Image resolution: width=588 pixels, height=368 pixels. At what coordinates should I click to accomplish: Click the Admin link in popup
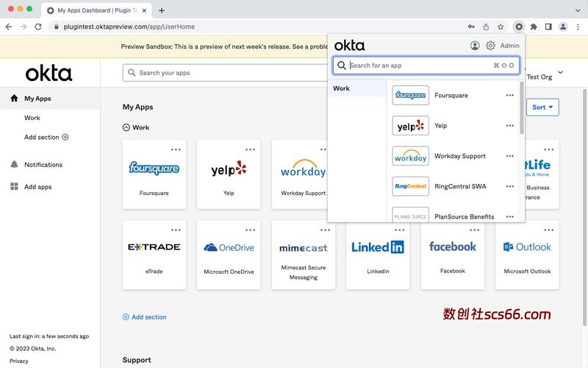click(509, 46)
